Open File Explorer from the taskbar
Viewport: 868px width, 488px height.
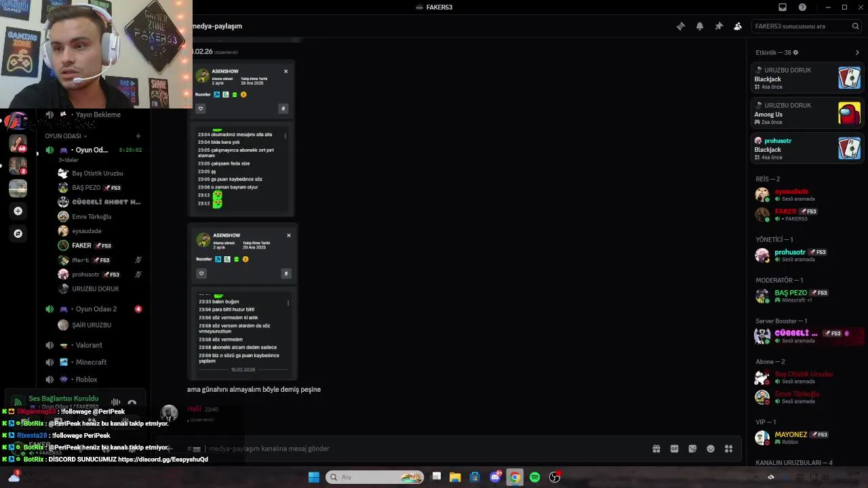tap(455, 477)
